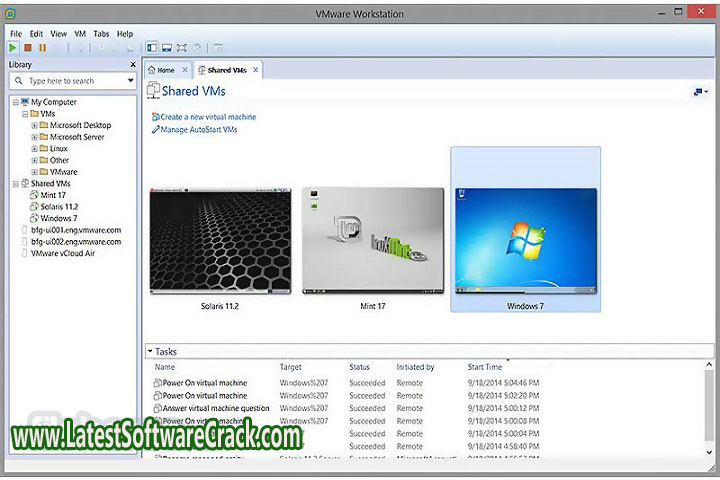Image resolution: width=720 pixels, height=480 pixels.
Task: Expand the Other folder
Action: (x=34, y=160)
